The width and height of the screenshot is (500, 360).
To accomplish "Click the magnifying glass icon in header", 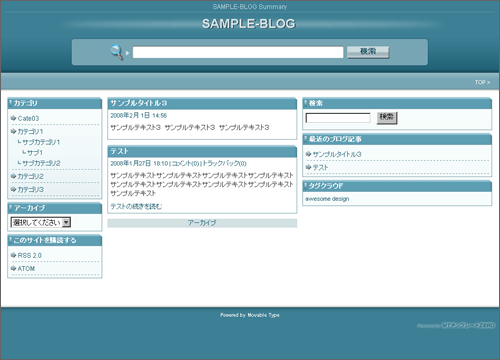I will pyautogui.click(x=116, y=52).
